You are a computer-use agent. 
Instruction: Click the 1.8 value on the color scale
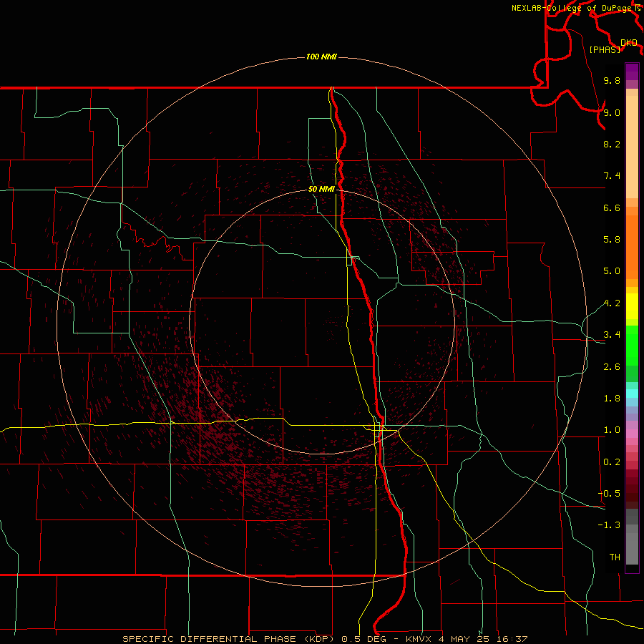pos(612,399)
